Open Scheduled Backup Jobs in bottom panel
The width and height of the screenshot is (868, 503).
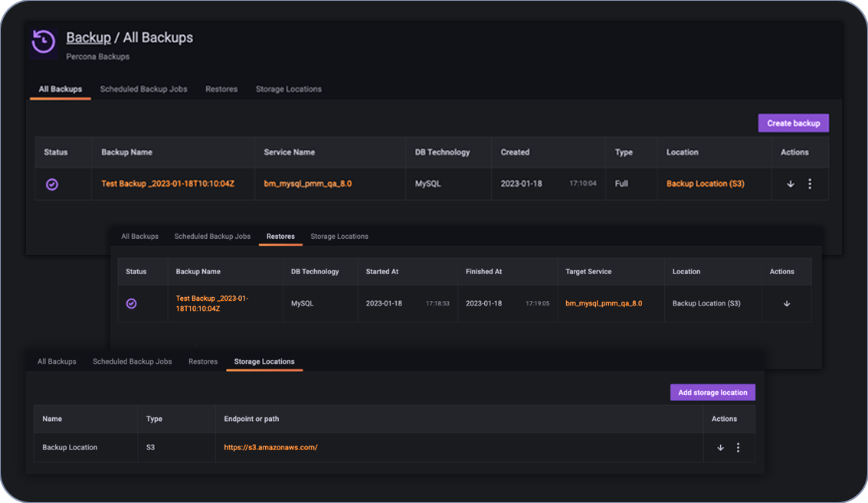click(x=132, y=361)
